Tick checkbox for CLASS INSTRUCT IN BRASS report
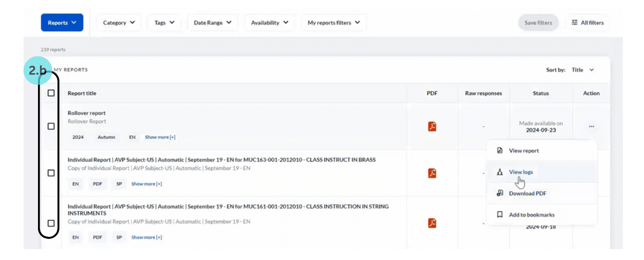Screen dimensions: 644x260 click(51, 173)
